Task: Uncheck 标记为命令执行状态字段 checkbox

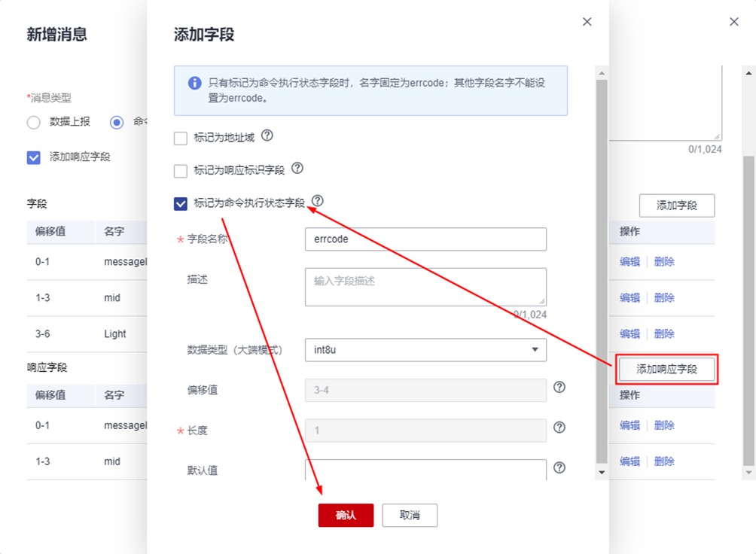Action: (181, 203)
